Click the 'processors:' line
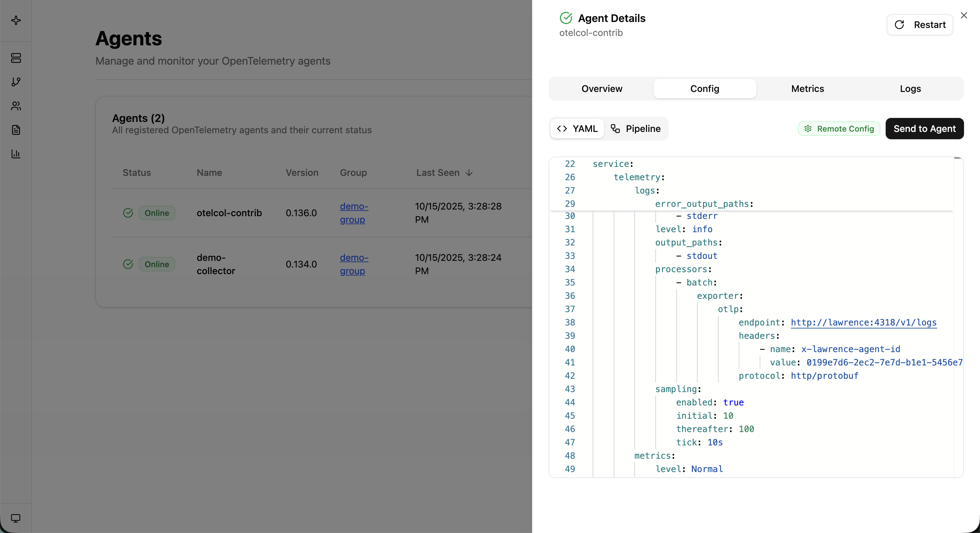This screenshot has width=980, height=533. 683,269
